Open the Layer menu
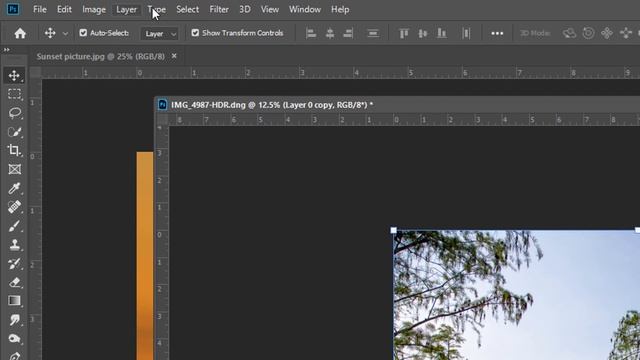This screenshot has height=360, width=640. [127, 9]
